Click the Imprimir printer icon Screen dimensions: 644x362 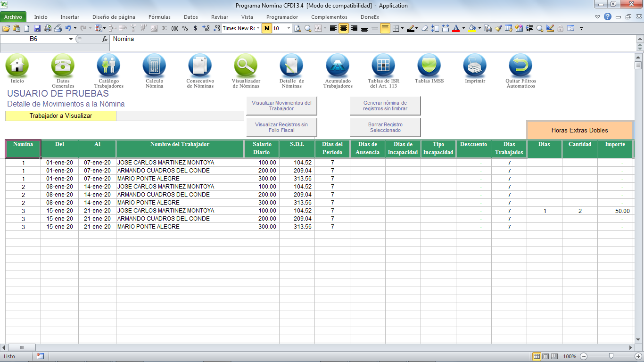tap(475, 66)
